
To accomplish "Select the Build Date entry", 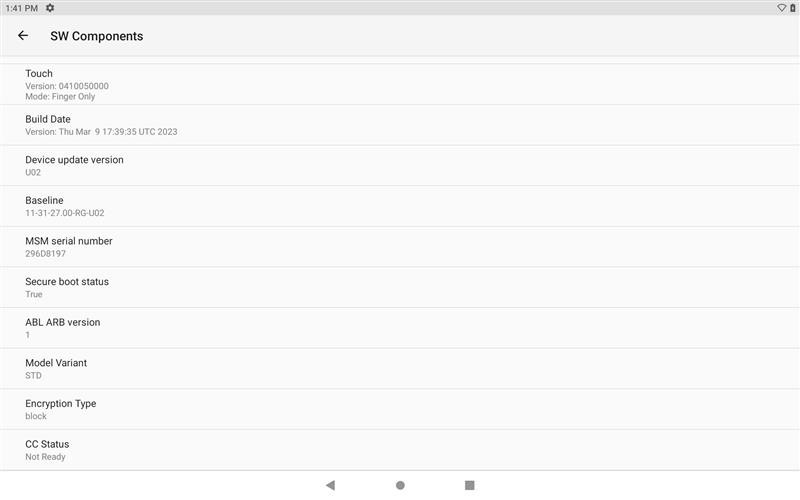I will tap(400, 125).
